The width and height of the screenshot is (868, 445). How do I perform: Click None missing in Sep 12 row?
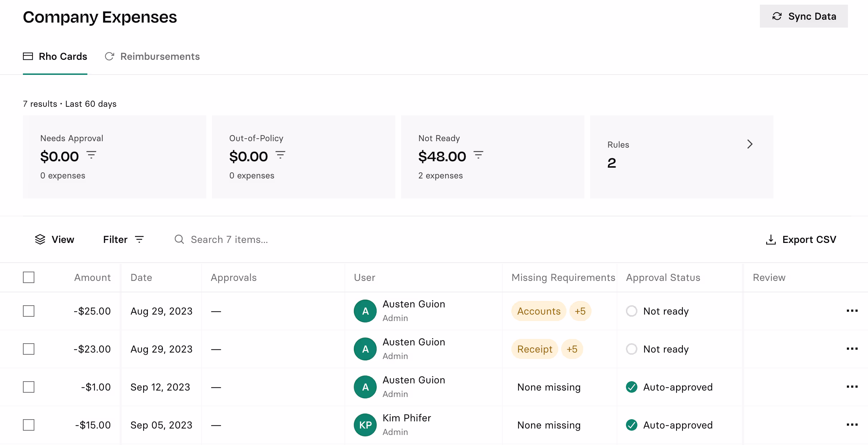pyautogui.click(x=549, y=387)
